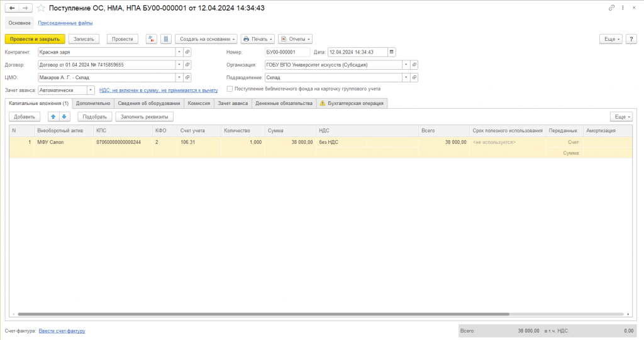
Task: Select the Капитальные вложения (1) tab
Action: coord(38,104)
